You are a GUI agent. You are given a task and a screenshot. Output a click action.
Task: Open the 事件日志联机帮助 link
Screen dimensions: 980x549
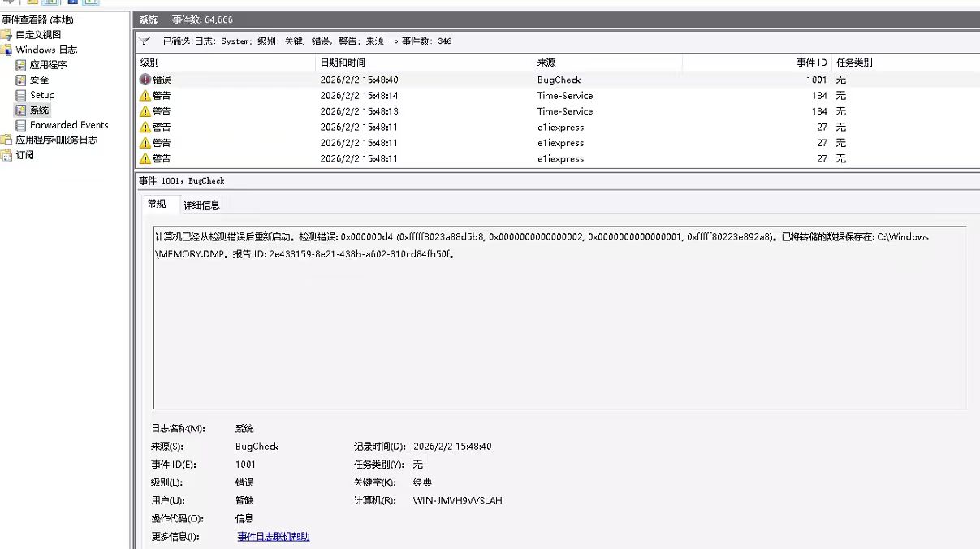[x=274, y=537]
